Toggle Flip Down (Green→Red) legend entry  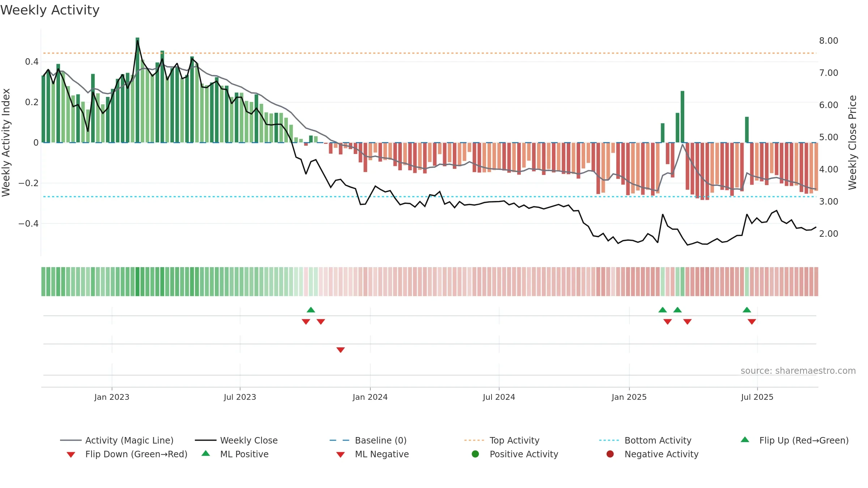pos(127,454)
